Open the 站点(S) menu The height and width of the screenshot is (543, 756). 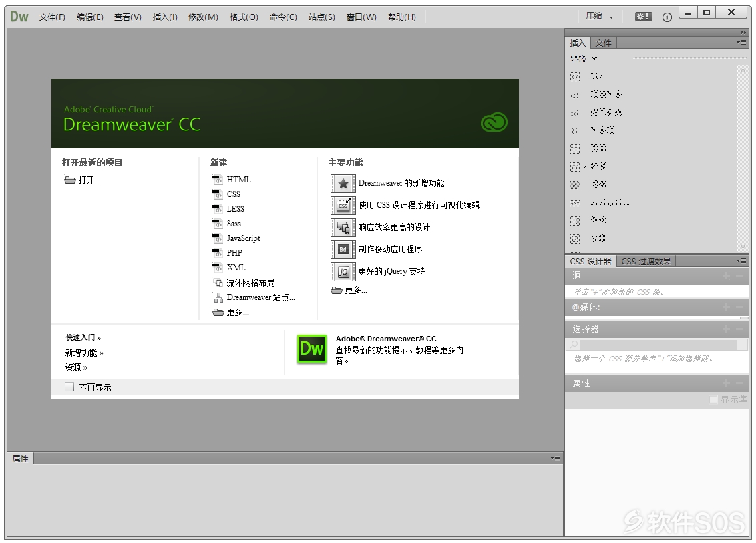322,17
